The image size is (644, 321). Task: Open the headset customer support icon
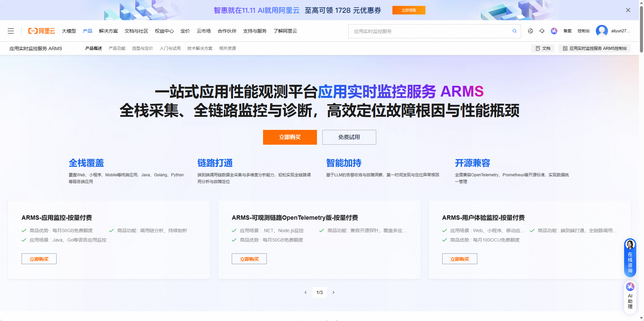point(542,31)
